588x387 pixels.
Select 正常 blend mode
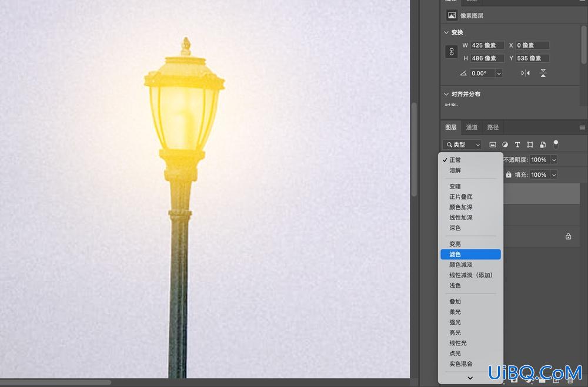(x=470, y=160)
